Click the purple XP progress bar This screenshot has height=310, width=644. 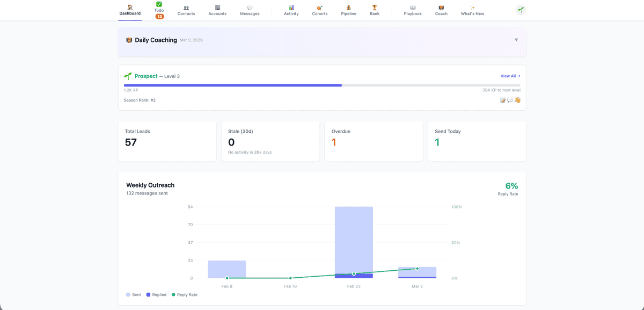pos(231,85)
